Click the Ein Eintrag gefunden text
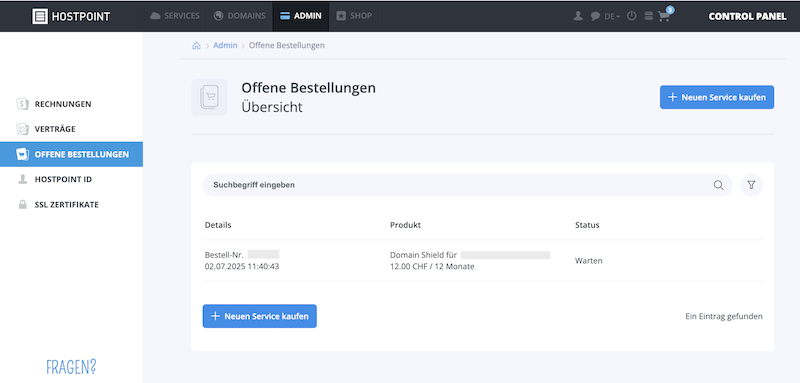Image resolution: width=800 pixels, height=383 pixels. pyautogui.click(x=723, y=316)
